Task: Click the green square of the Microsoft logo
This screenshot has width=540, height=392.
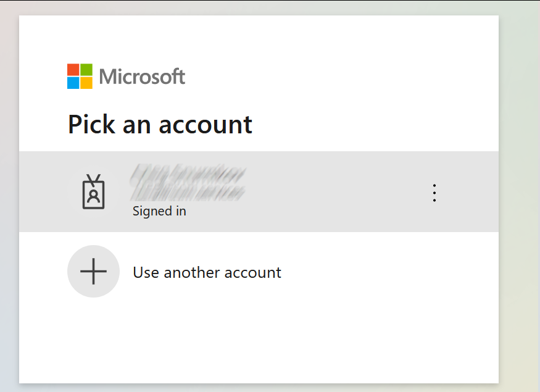Action: [86, 69]
